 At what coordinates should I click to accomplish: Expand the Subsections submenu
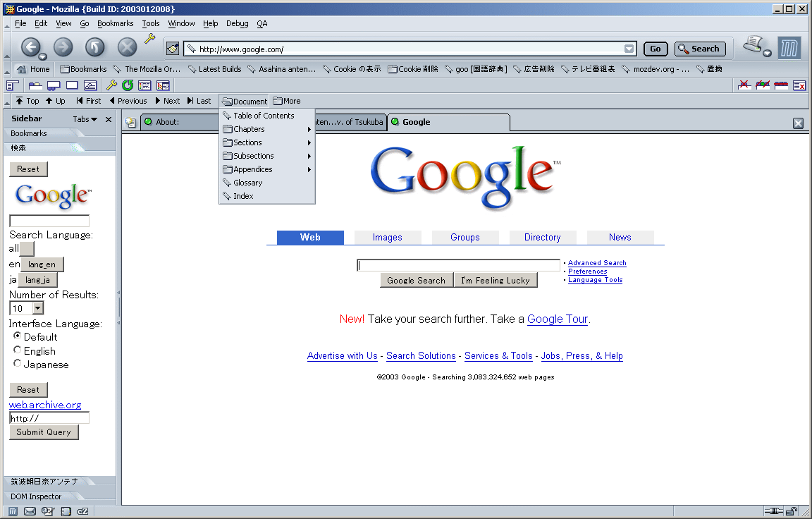click(x=267, y=156)
